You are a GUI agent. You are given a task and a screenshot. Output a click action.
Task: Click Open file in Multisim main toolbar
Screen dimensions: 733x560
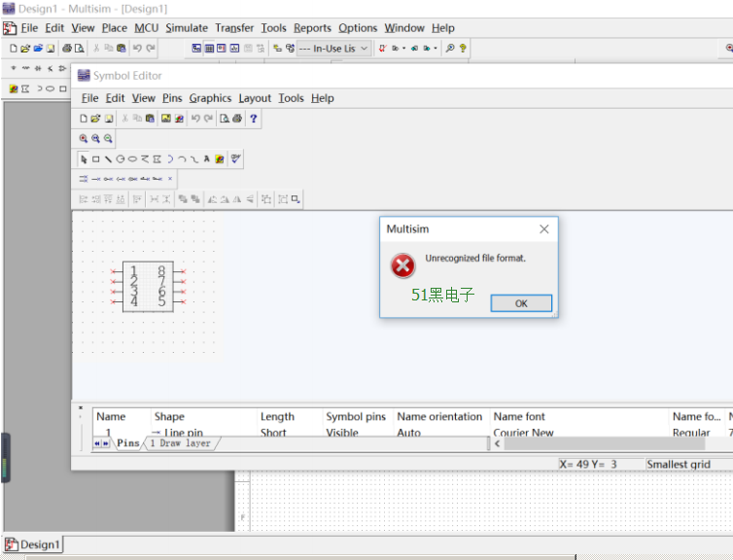click(25, 49)
